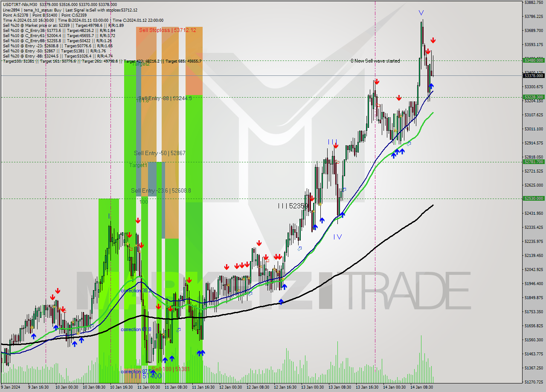Click the '0 New Sell wave started' annotation

(375, 61)
